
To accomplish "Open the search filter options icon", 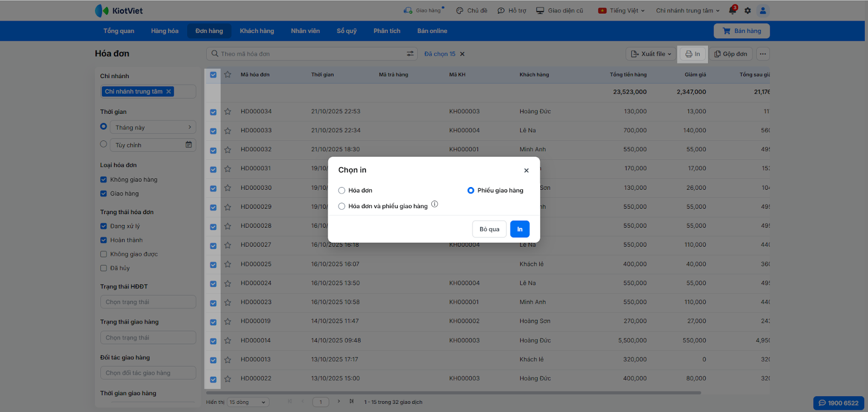I will coord(410,54).
